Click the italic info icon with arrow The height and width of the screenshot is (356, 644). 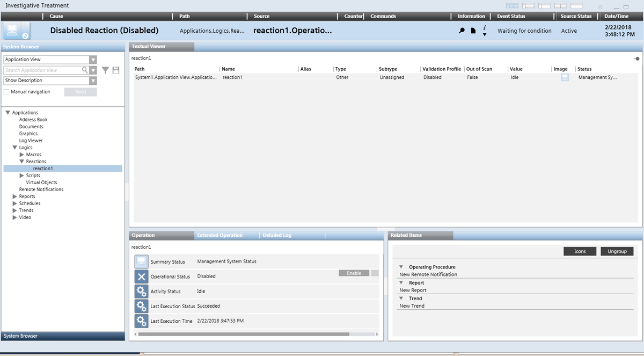[485, 31]
